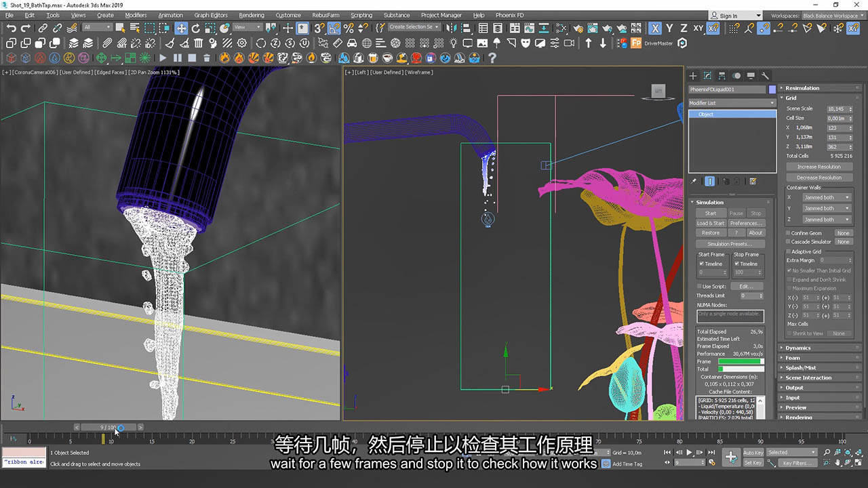The width and height of the screenshot is (868, 488).
Task: Open the Modifier List dropdown
Action: pos(732,103)
